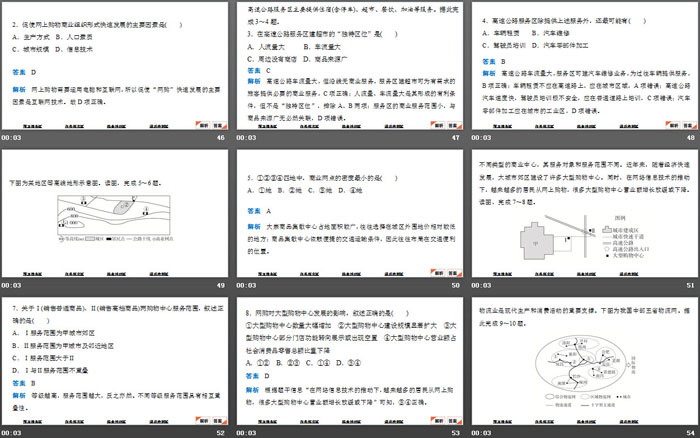Select slide 51 thumbnail with city map legend
Image resolution: width=700 pixels, height=438 pixels.
point(585,213)
